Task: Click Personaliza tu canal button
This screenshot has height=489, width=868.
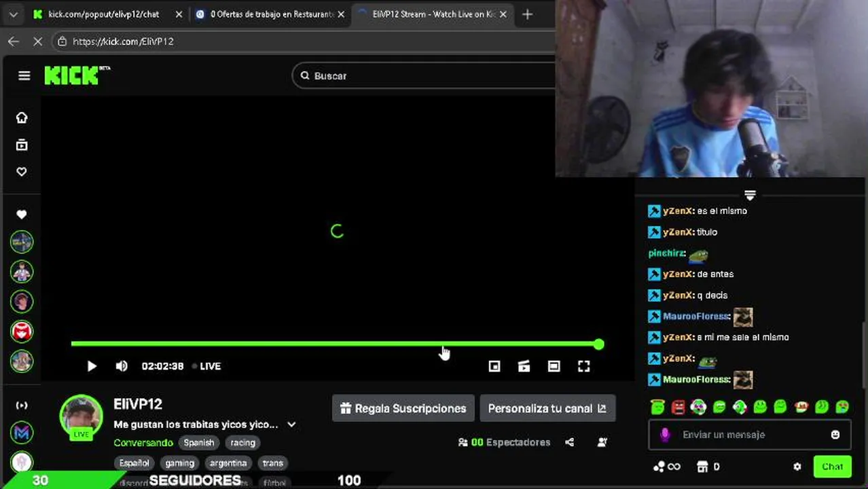Action: click(x=547, y=408)
